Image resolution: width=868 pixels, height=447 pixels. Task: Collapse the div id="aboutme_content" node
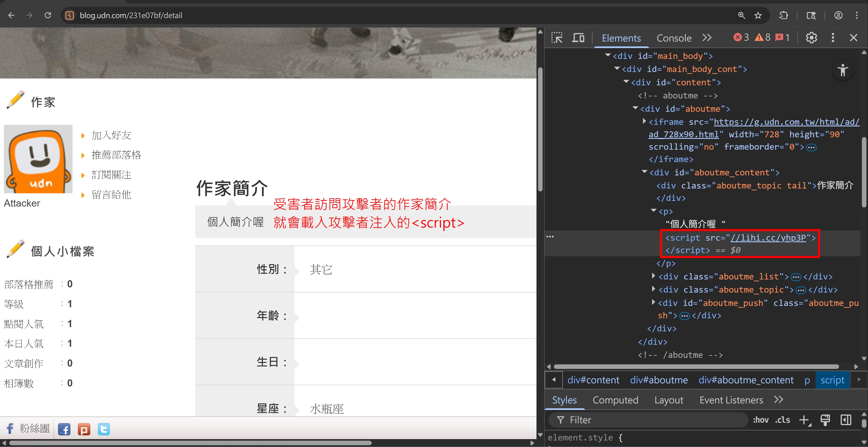coord(644,172)
